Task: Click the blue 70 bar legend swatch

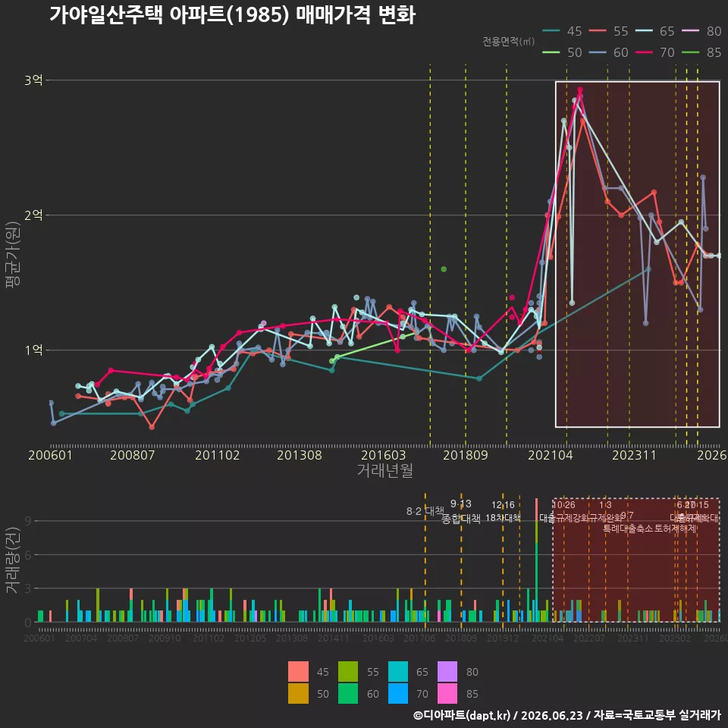Action: pos(398,693)
